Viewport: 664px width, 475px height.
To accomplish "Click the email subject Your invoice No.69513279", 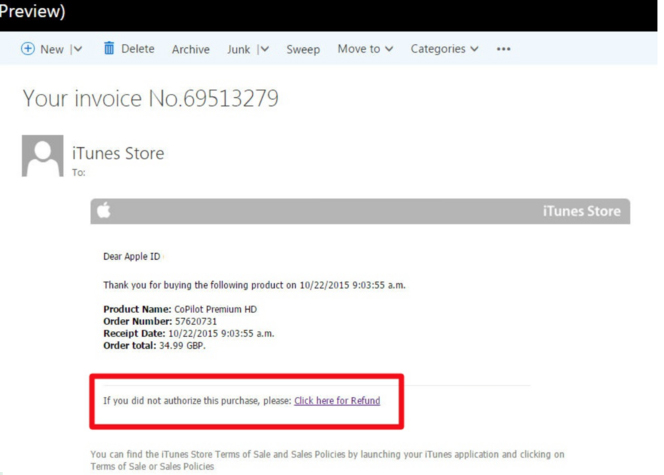I will [151, 98].
